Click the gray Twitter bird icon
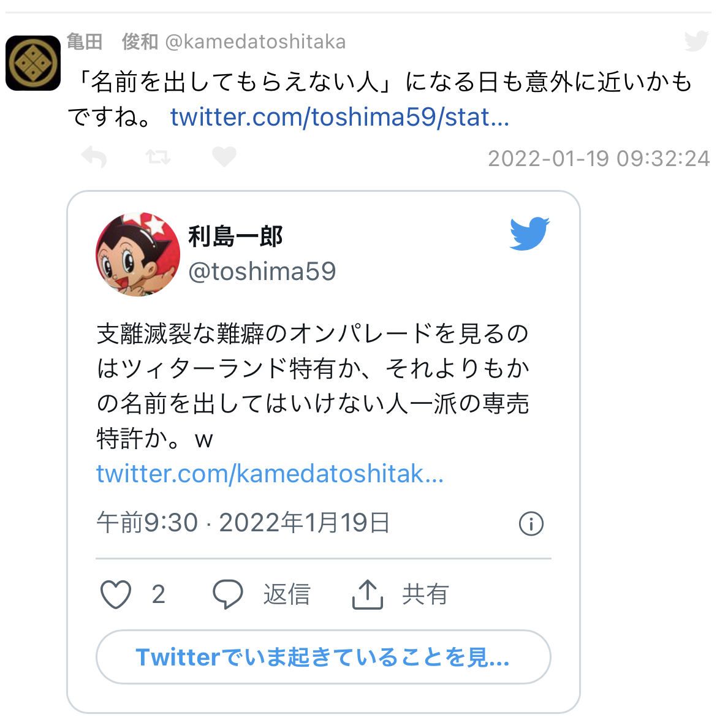717x728 pixels. click(x=697, y=41)
